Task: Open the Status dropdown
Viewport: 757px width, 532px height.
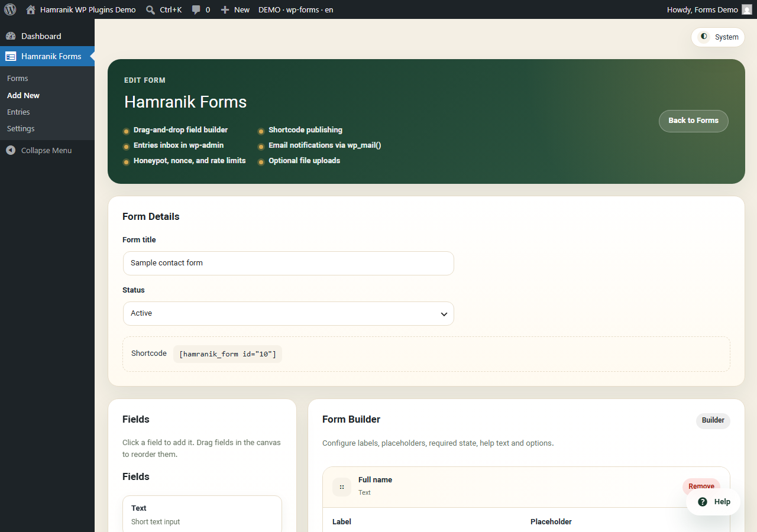Action: coord(289,313)
